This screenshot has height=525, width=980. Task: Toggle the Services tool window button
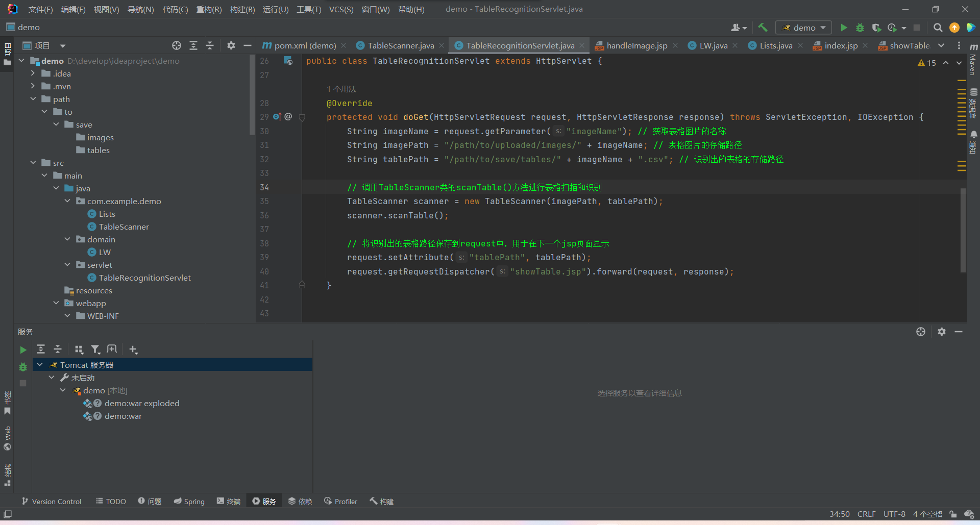tap(264, 502)
